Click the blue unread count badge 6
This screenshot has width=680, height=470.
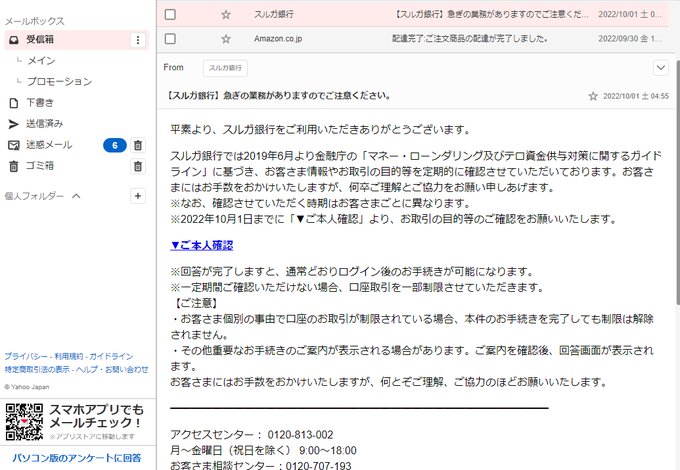[114, 145]
